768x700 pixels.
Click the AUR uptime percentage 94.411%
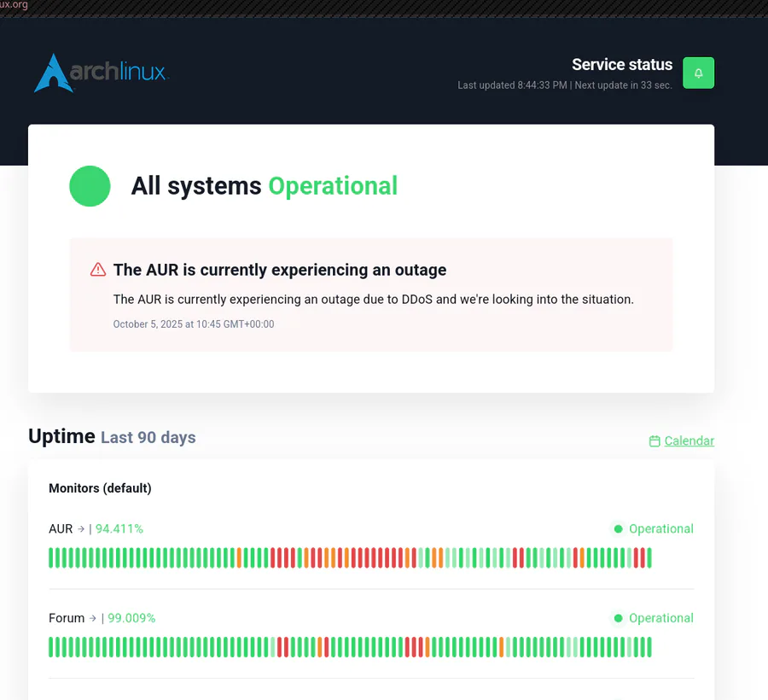coord(119,529)
